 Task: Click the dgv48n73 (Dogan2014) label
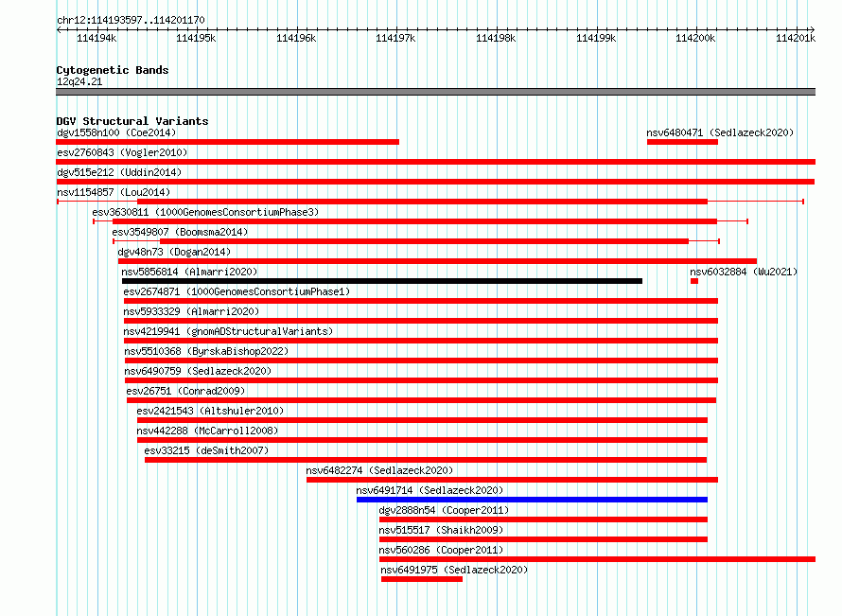[x=174, y=252]
